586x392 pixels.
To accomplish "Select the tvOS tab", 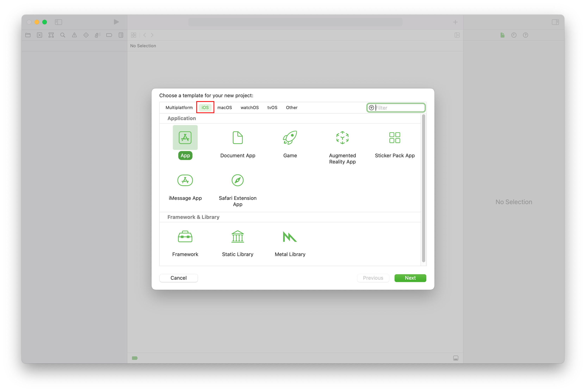I will coord(271,107).
